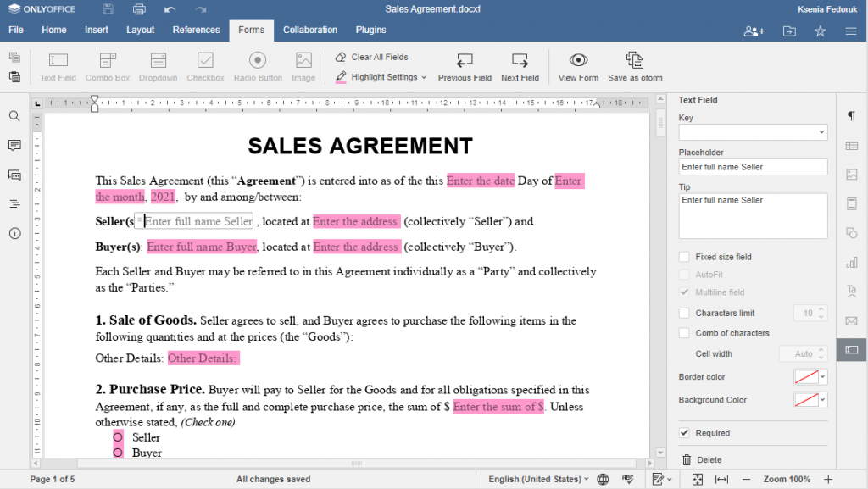Open the References ribbon tab

pos(196,30)
